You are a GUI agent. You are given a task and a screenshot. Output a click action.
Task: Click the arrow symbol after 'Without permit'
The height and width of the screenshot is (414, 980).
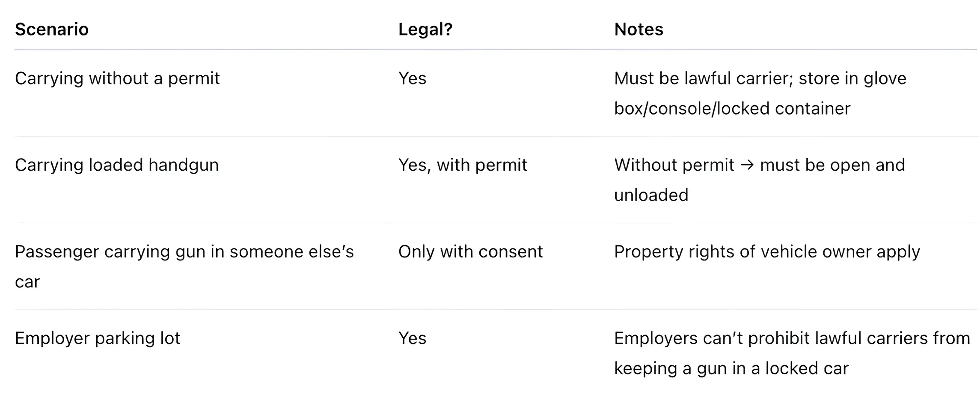pos(747,165)
